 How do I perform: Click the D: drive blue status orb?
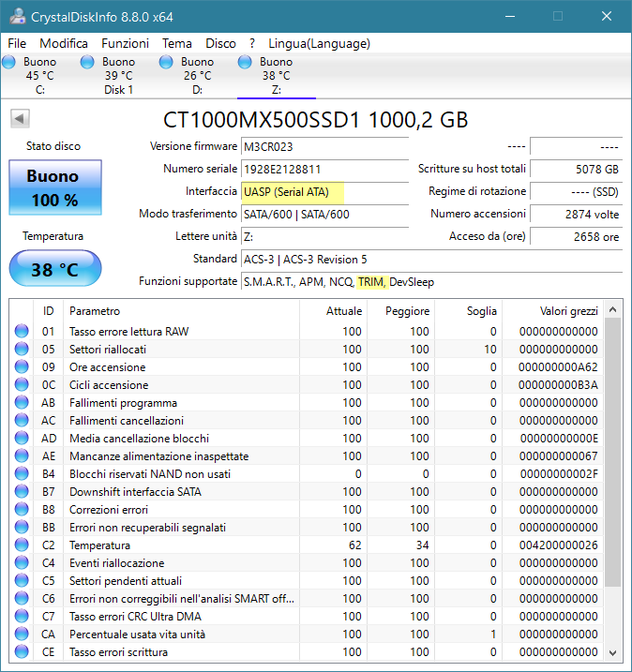(x=166, y=62)
